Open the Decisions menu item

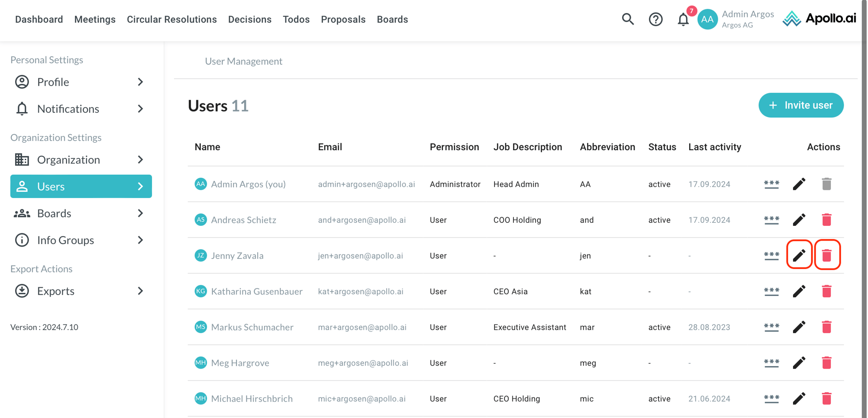point(250,19)
